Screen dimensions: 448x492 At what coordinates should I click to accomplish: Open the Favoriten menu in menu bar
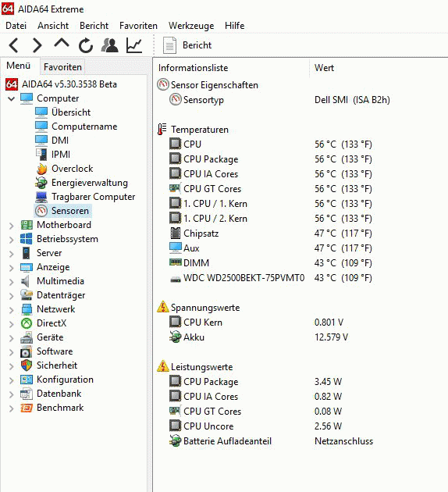[138, 26]
